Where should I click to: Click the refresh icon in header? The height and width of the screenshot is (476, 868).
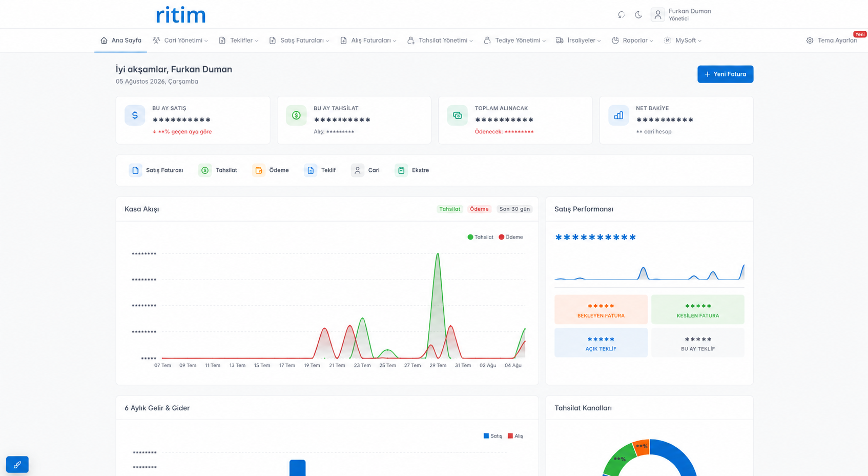point(621,15)
